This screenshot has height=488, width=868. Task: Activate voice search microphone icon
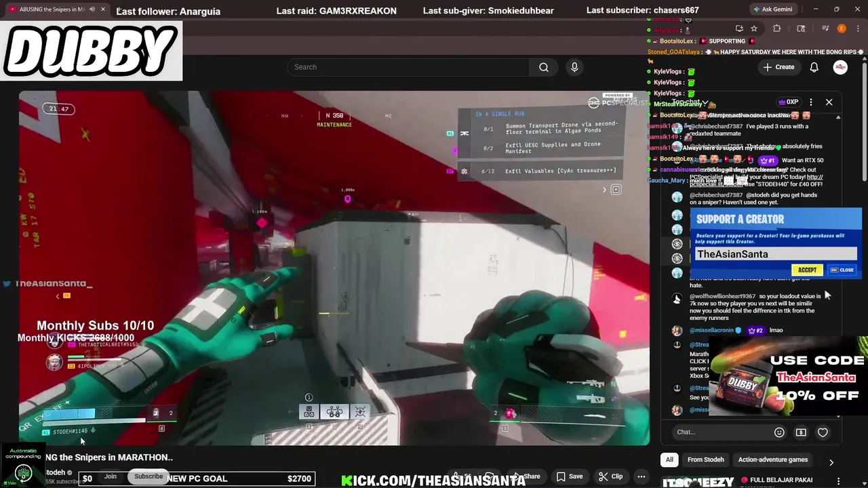(x=574, y=67)
